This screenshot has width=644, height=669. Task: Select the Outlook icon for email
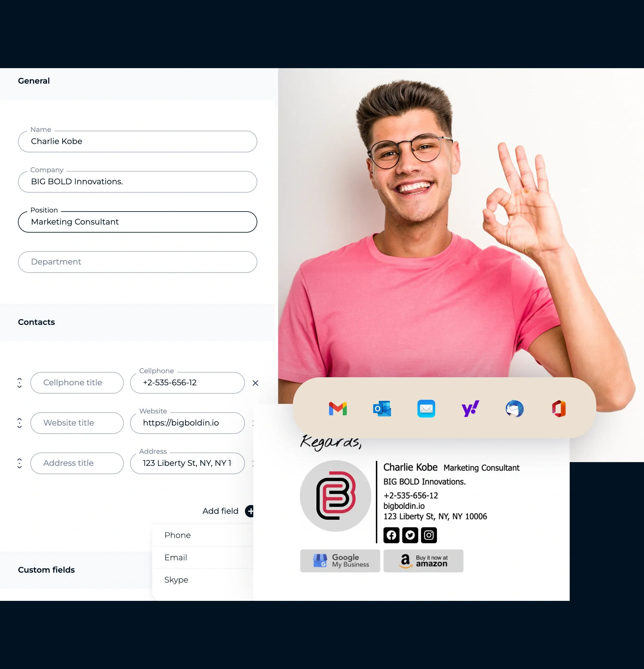tap(383, 409)
